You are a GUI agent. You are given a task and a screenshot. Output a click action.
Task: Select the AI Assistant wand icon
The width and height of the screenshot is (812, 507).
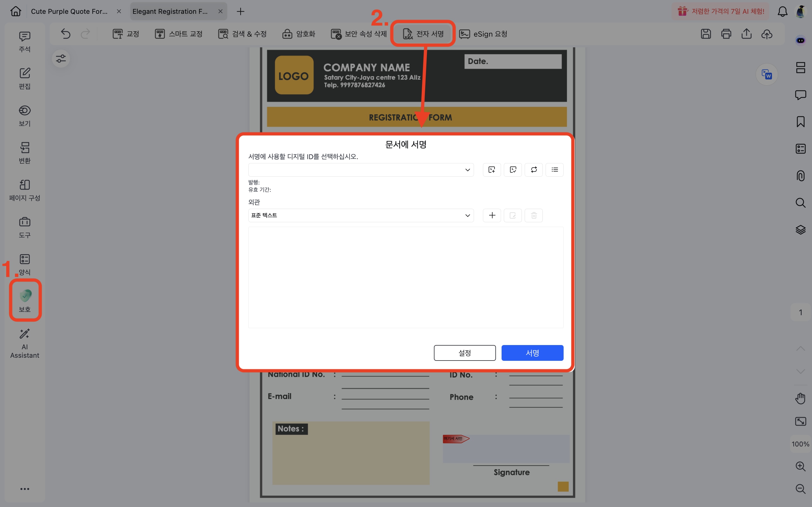tap(25, 334)
